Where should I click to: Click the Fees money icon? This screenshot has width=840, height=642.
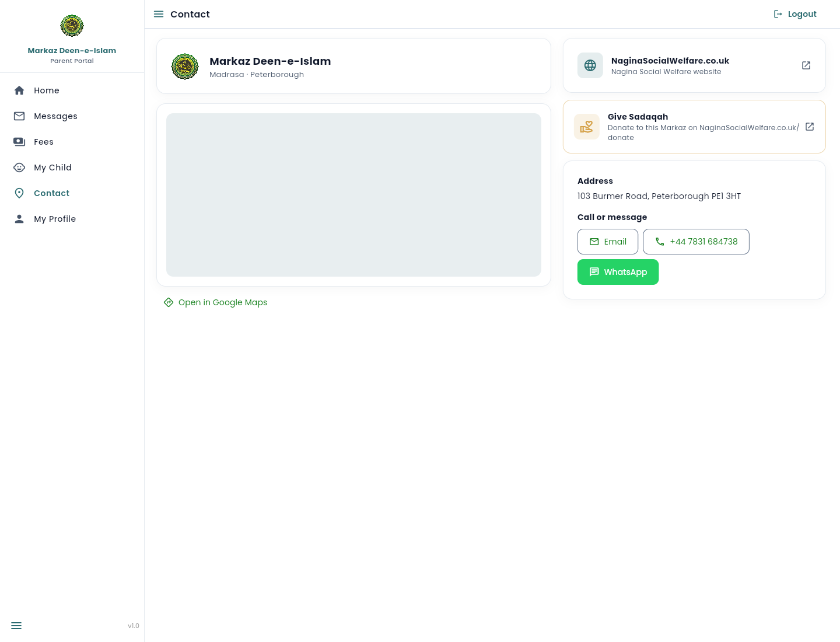pyautogui.click(x=19, y=142)
